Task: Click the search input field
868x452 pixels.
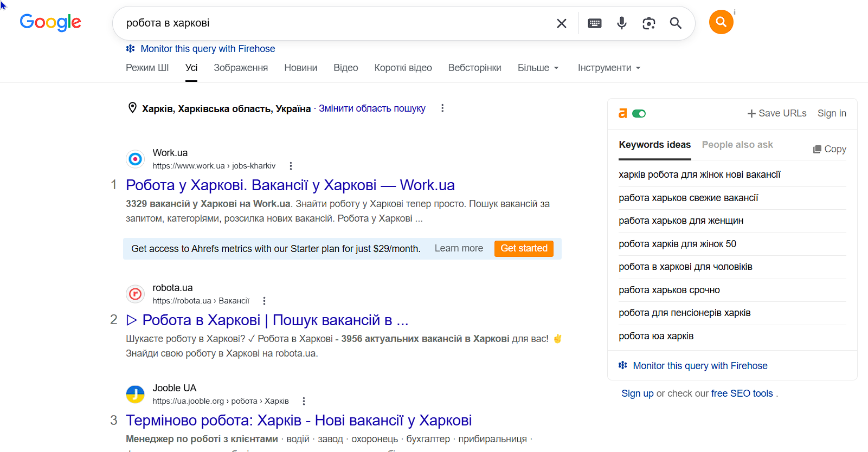Action: click(336, 23)
